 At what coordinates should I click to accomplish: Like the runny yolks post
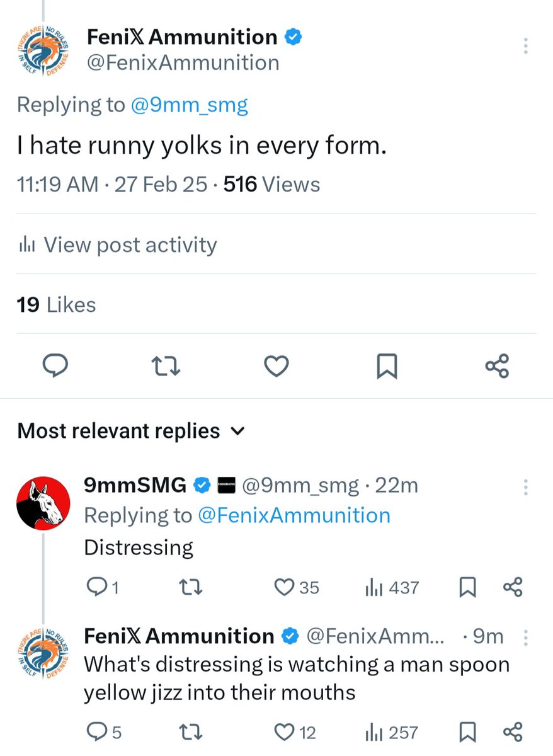click(x=276, y=365)
